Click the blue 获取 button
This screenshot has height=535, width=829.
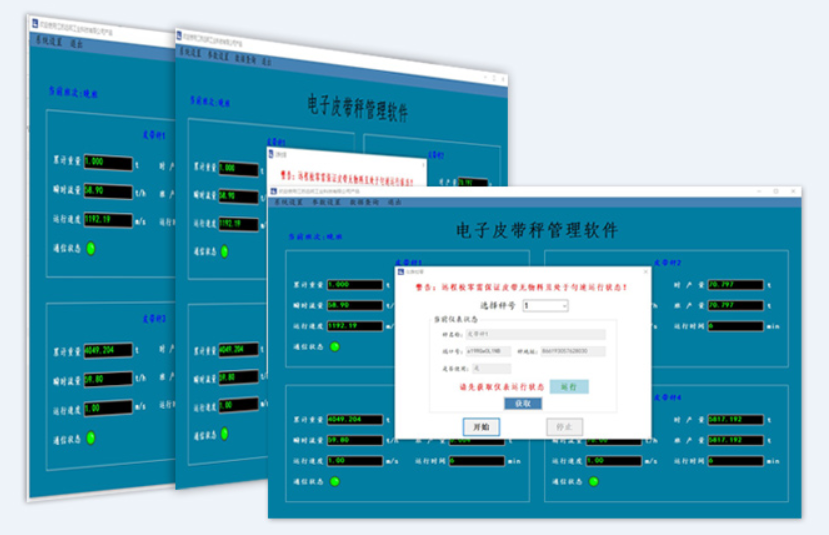522,403
